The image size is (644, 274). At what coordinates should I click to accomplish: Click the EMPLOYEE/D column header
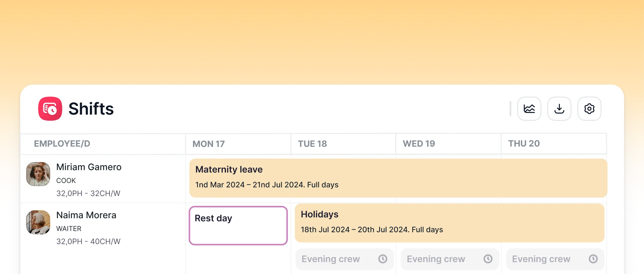click(62, 144)
